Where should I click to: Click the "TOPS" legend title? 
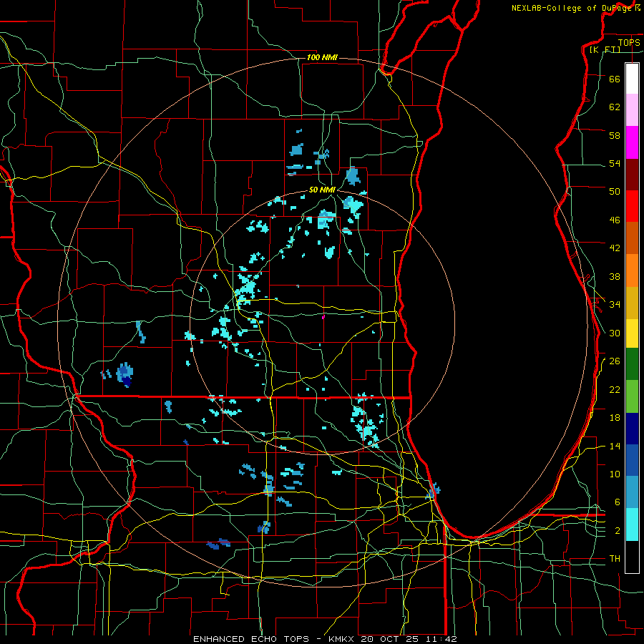pyautogui.click(x=629, y=42)
